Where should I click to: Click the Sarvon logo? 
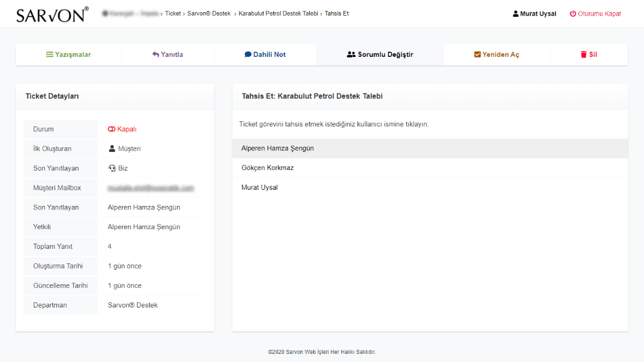(52, 15)
